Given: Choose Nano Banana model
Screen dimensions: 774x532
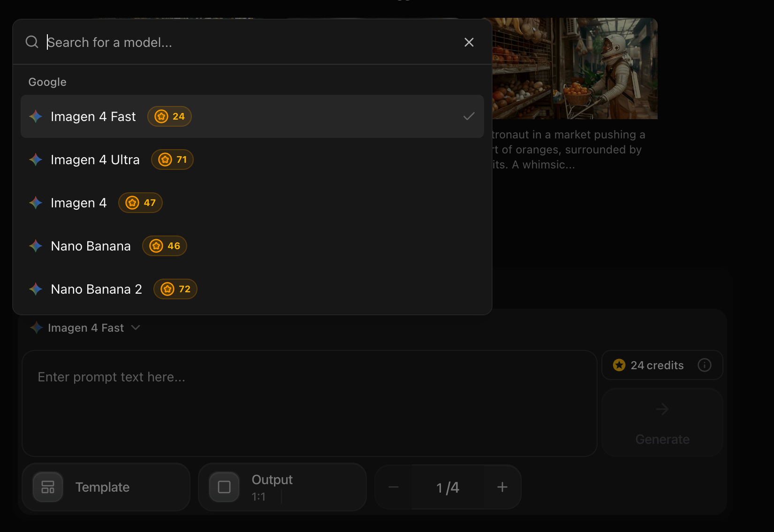Looking at the screenshot, I should click(x=252, y=246).
